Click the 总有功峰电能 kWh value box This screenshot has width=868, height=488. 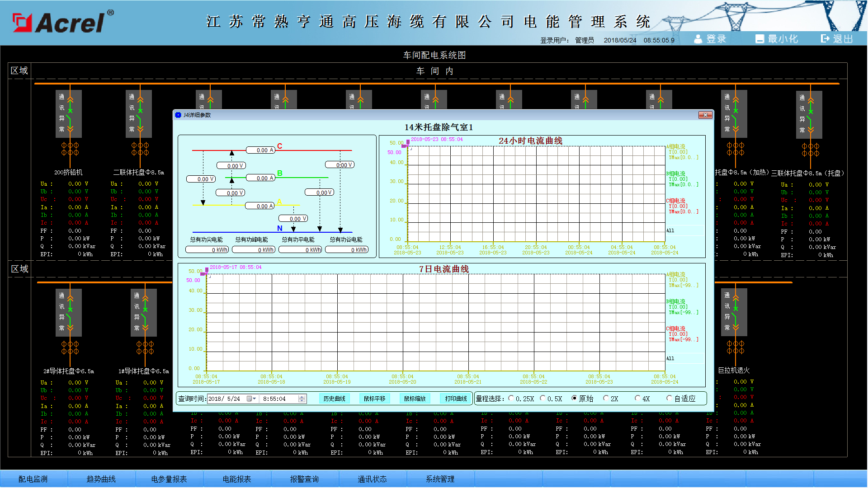click(254, 249)
